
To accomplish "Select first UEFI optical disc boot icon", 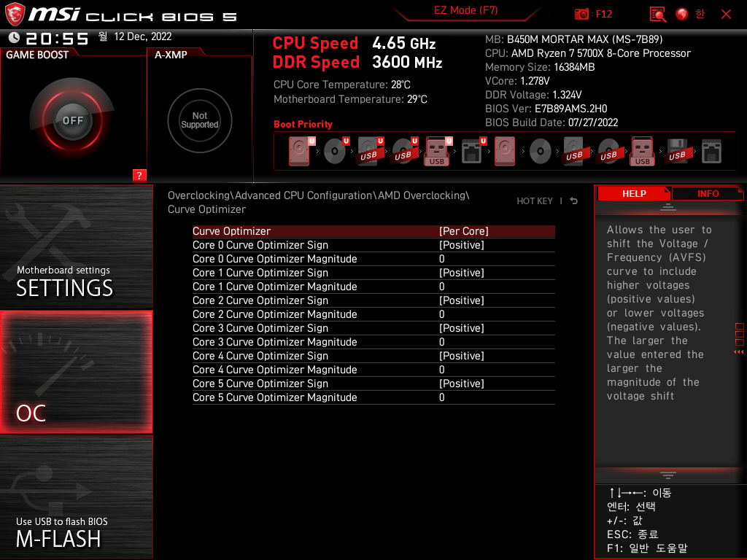I will [x=336, y=151].
